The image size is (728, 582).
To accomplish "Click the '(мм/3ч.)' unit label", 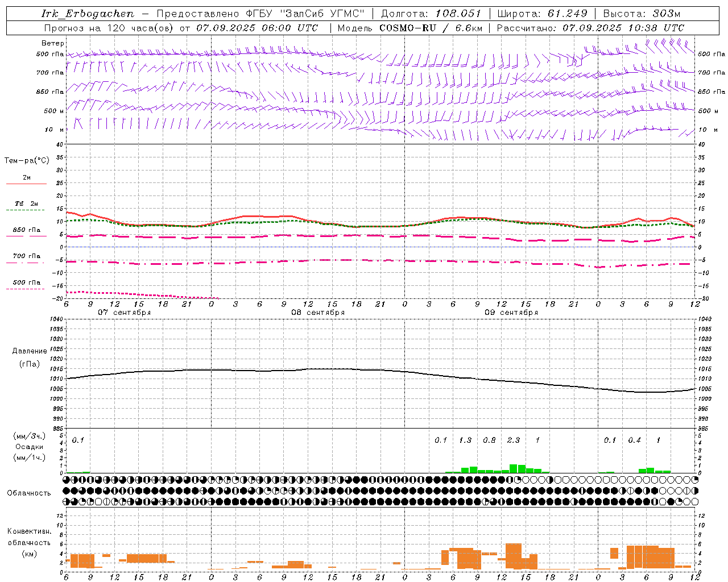I will click(x=29, y=436).
